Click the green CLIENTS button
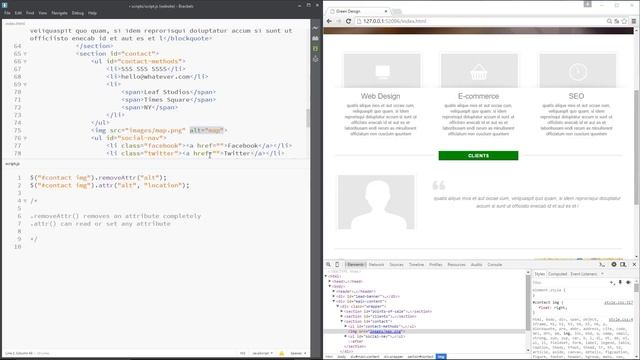Image resolution: width=640 pixels, height=360 pixels. (x=478, y=156)
